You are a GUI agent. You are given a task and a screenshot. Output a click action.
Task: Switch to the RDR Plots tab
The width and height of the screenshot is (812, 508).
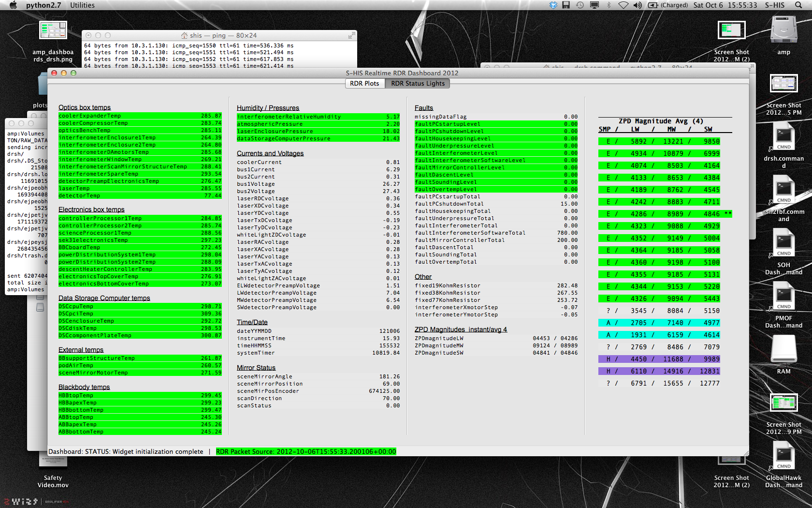(x=364, y=83)
